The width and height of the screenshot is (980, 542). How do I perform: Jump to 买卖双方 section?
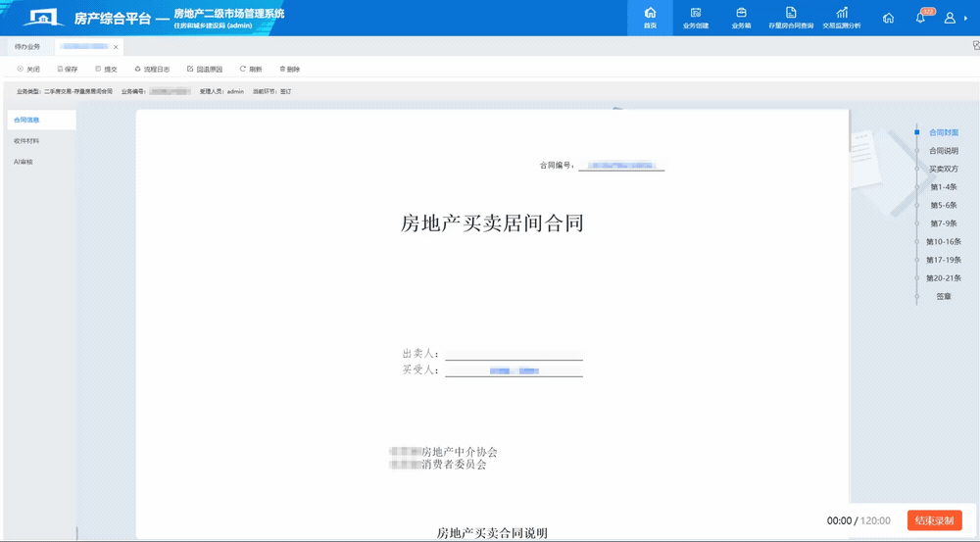(943, 169)
